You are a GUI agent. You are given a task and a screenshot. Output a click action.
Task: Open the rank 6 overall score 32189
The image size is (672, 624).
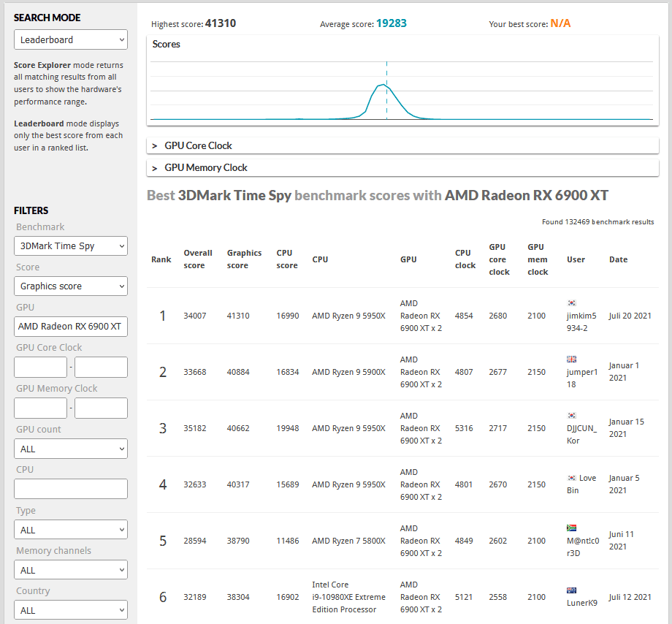(195, 597)
